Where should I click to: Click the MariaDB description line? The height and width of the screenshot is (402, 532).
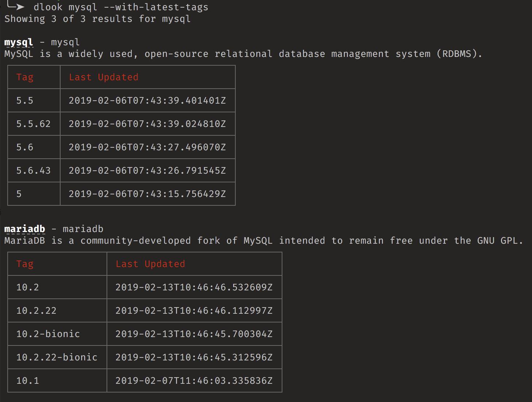point(264,241)
